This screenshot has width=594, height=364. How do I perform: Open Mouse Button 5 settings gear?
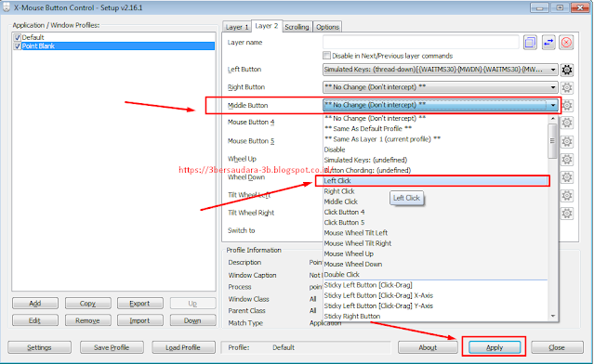[567, 141]
